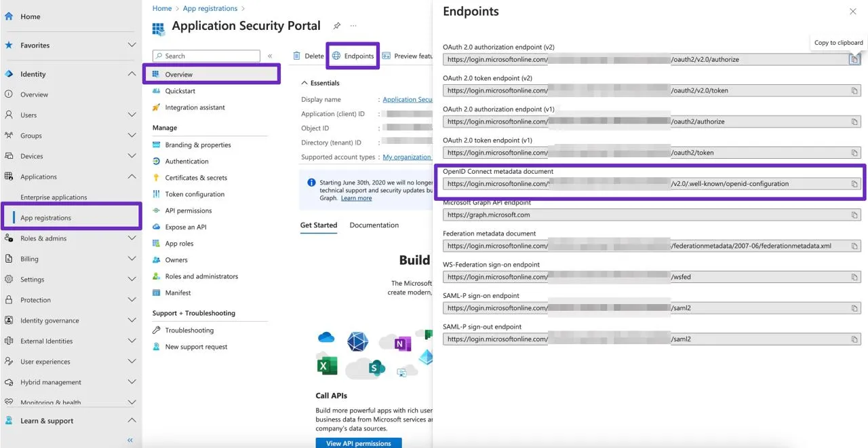Collapse the left navigation with double chevron
The width and height of the screenshot is (868, 448).
(130, 440)
